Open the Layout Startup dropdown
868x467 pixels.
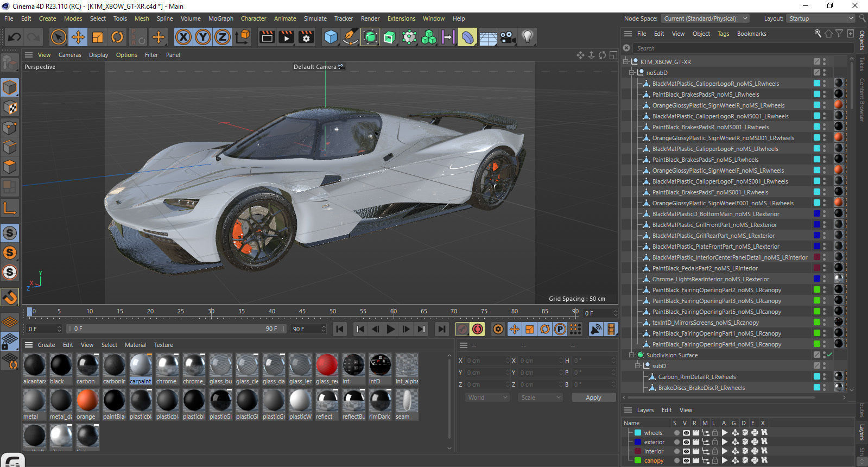[x=821, y=18]
